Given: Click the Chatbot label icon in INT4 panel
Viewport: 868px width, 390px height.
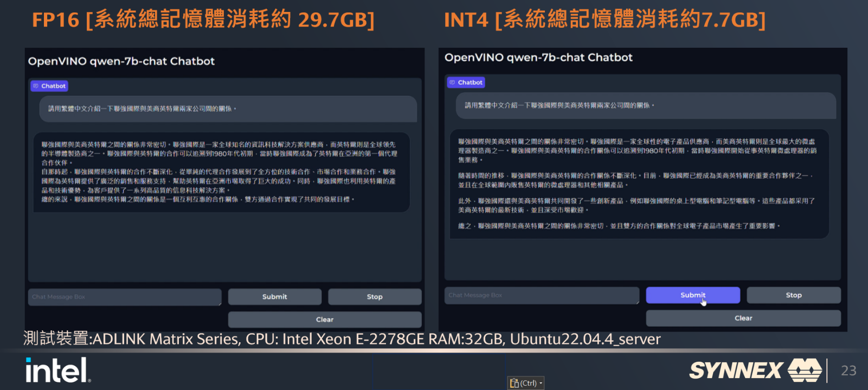Looking at the screenshot, I should [x=452, y=82].
